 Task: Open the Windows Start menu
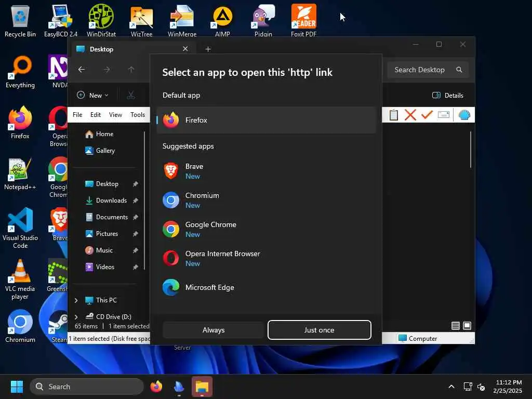(x=17, y=387)
